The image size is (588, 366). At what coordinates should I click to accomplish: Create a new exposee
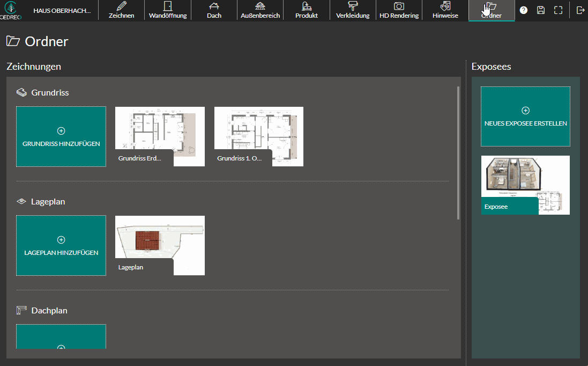525,116
